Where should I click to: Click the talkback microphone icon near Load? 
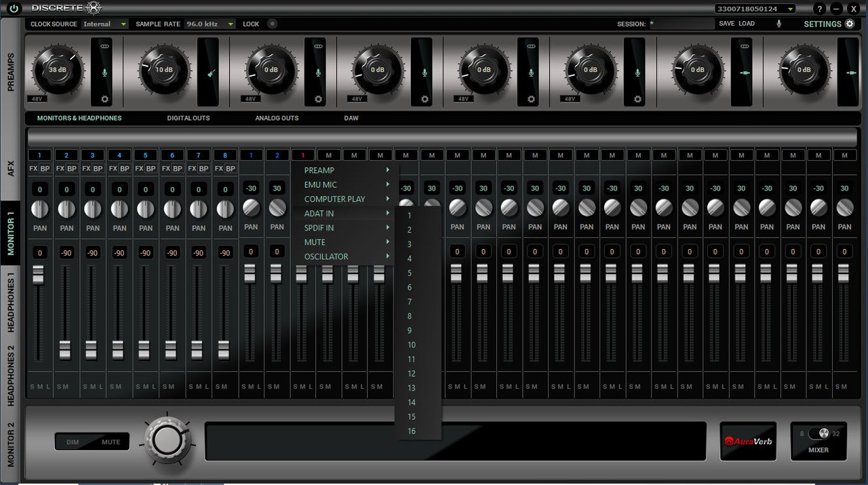pos(778,24)
